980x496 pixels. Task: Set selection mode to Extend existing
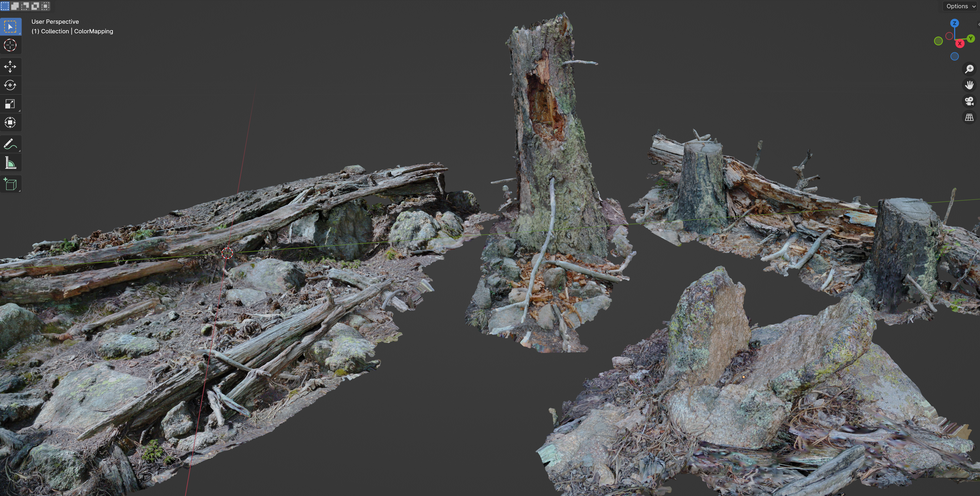click(15, 6)
